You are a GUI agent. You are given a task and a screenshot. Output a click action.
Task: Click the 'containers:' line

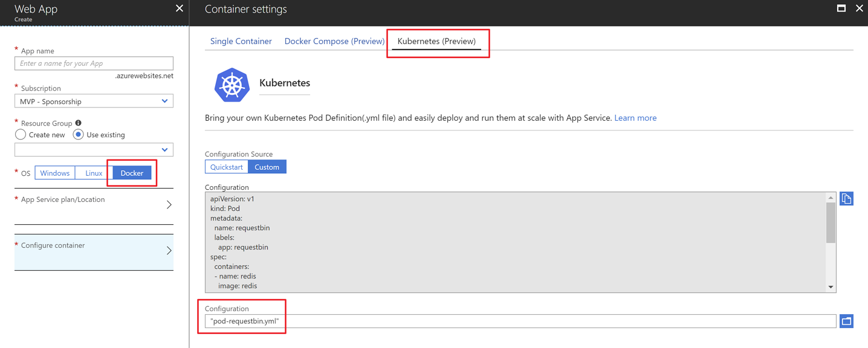[232, 266]
